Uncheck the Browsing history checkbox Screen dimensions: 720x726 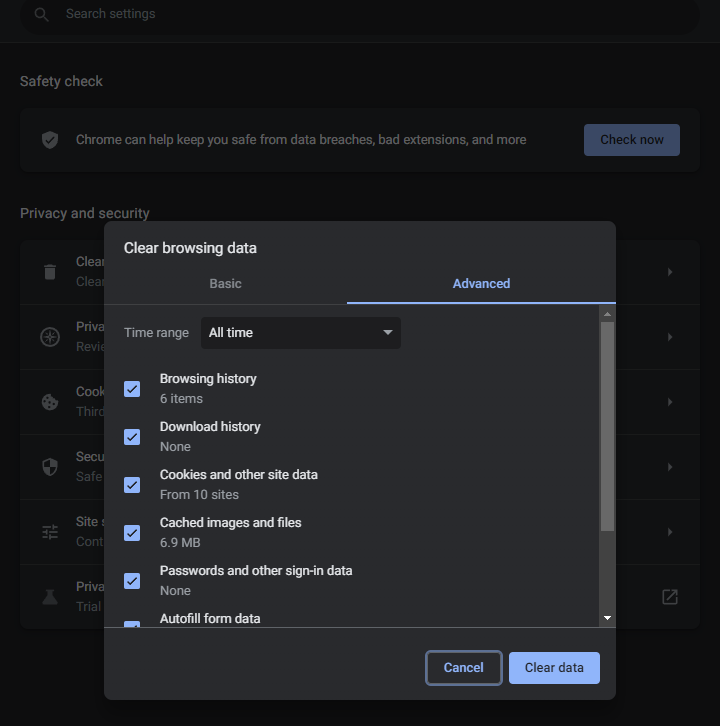(x=132, y=389)
